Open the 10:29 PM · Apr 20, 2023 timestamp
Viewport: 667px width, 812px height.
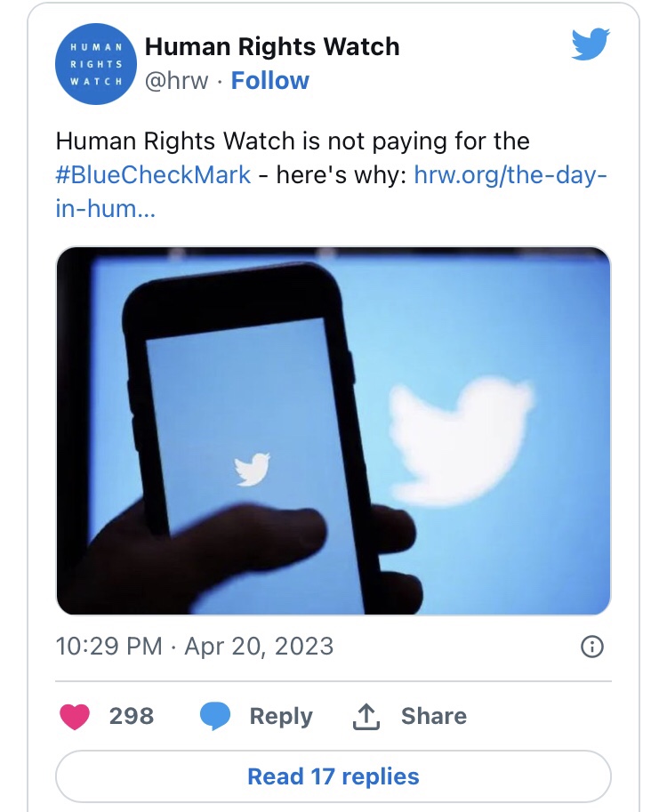(x=194, y=646)
